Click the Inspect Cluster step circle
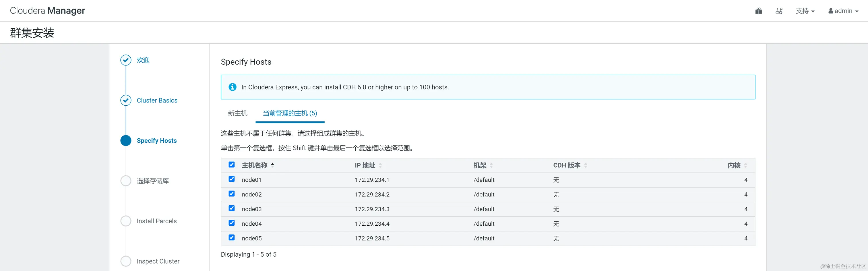Screen dimensions: 868x271 click(x=126, y=261)
